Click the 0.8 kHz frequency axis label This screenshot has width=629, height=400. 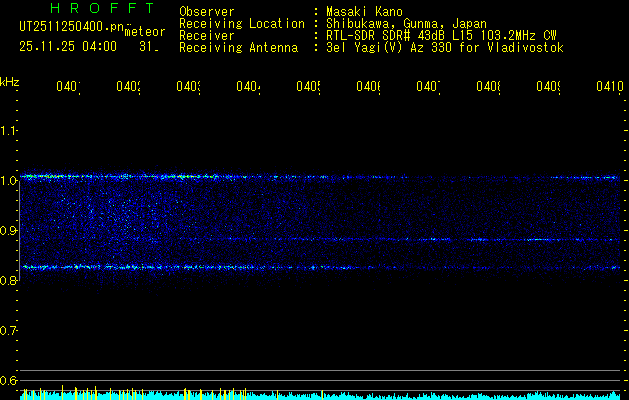[x=8, y=280]
